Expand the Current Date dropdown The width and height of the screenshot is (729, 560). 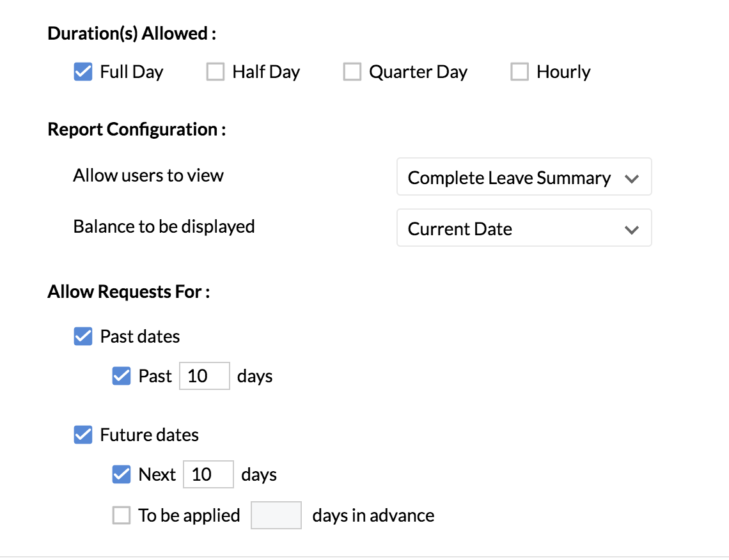click(x=524, y=228)
